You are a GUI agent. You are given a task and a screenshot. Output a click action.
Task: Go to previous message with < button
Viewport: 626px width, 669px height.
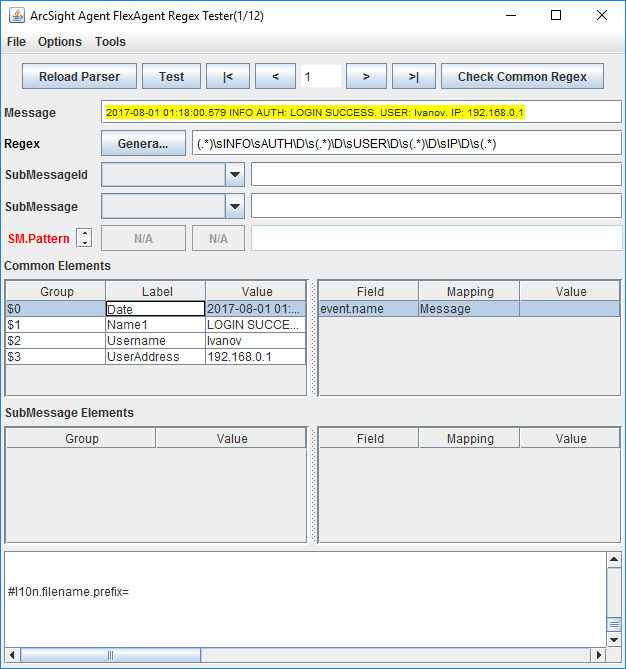(x=275, y=76)
